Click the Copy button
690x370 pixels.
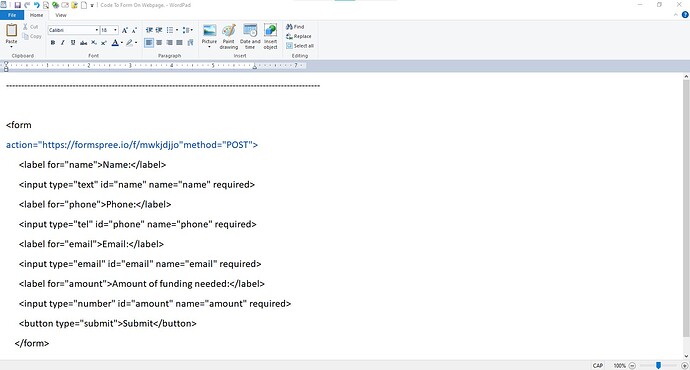click(32, 37)
